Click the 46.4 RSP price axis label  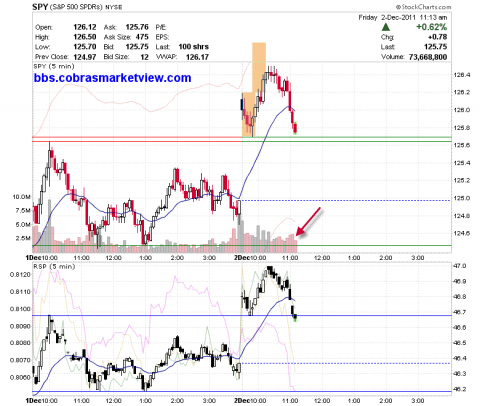tap(460, 359)
